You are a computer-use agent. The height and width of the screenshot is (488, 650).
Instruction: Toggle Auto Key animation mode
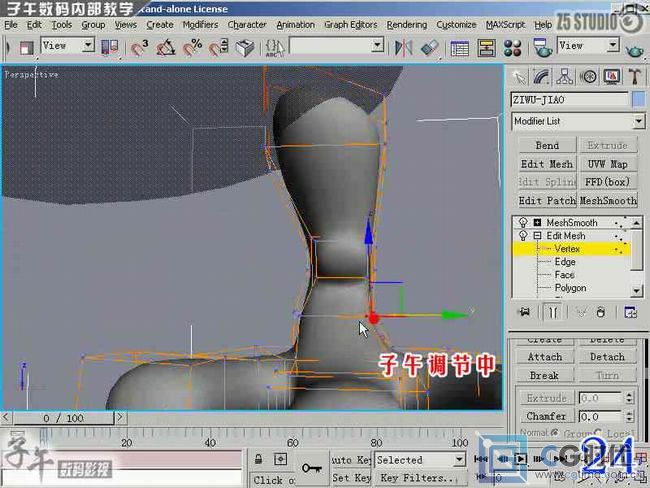(352, 460)
